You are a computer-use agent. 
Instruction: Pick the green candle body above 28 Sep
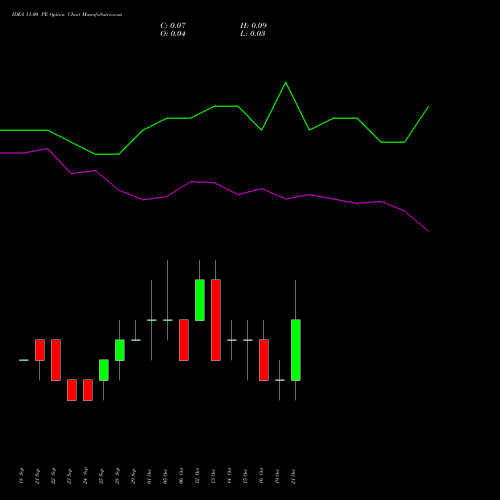(x=120, y=350)
